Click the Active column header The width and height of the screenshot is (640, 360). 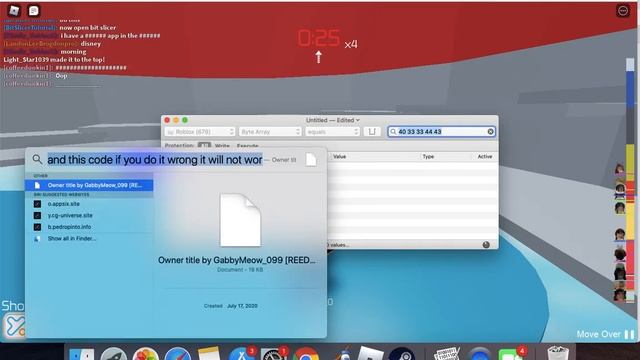(485, 156)
